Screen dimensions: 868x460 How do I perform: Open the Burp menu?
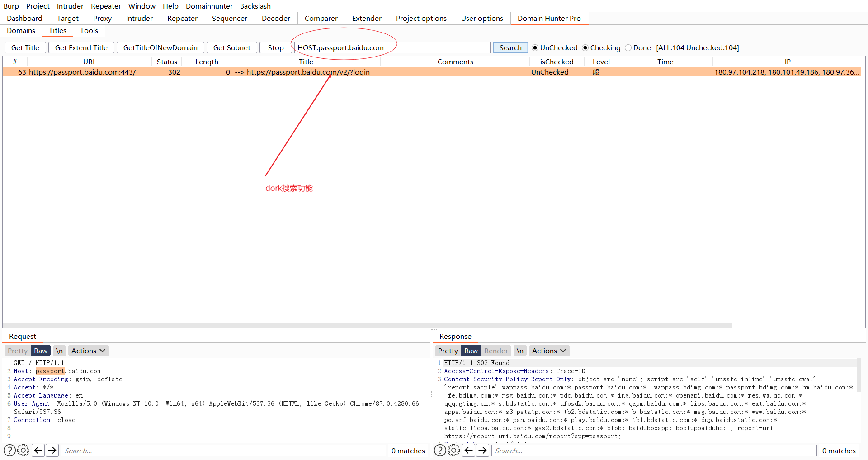[x=11, y=6]
